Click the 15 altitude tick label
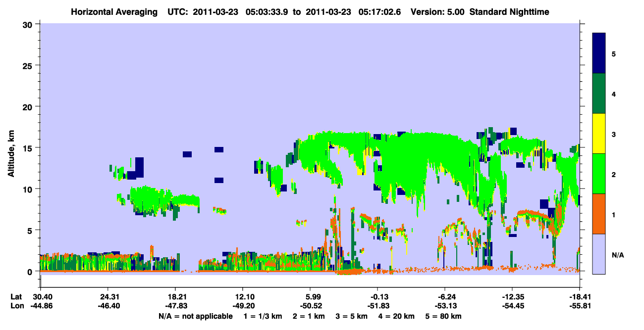The width and height of the screenshot is (644, 330). point(29,148)
